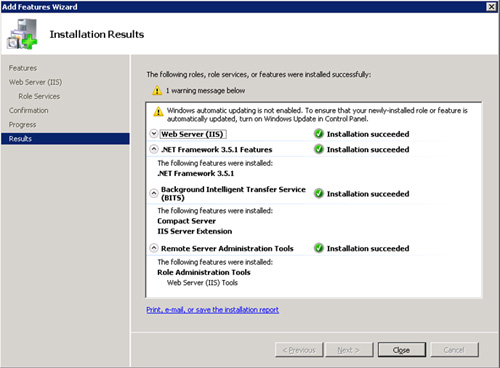The height and width of the screenshot is (368, 500).
Task: Click the 'installed successfully' summary sentence
Action: point(259,74)
